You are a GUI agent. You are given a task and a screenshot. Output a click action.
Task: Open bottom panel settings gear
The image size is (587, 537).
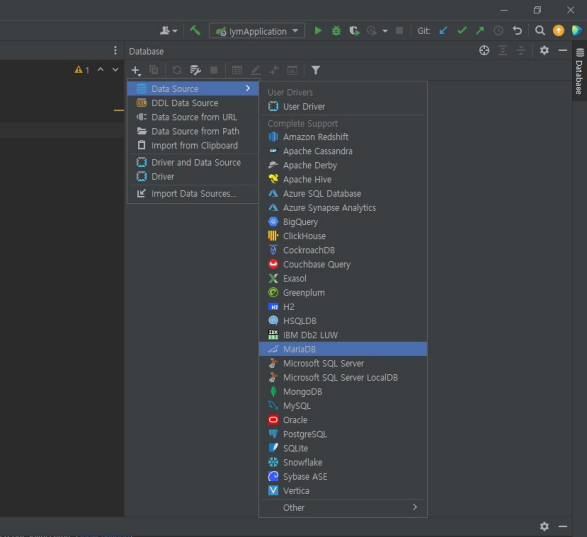click(544, 527)
